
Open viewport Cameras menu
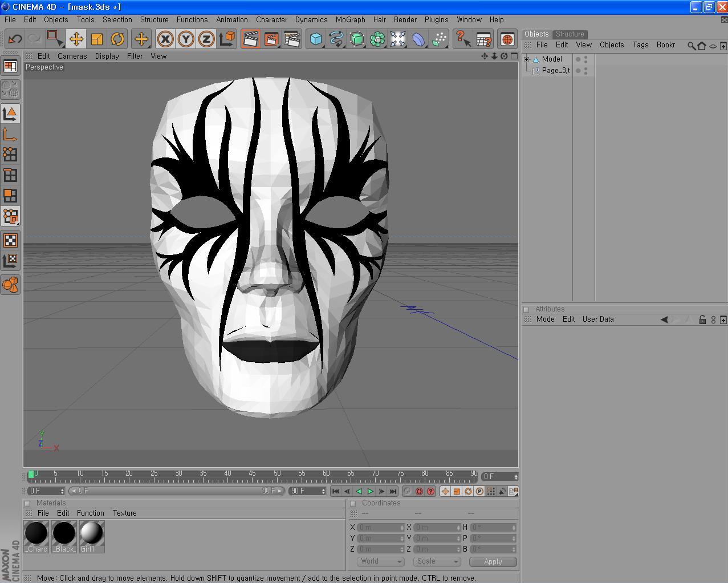[72, 56]
